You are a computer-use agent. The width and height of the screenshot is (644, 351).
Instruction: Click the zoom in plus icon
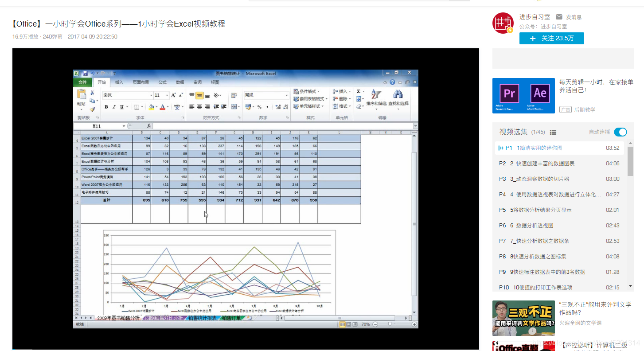click(414, 324)
